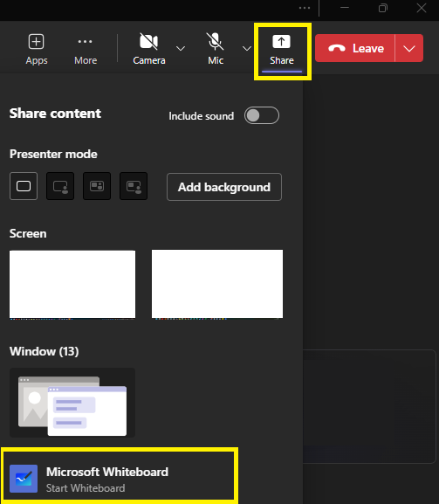Screen dimensions: 439x504
Task: Select Content only presenter mode
Action: click(24, 186)
